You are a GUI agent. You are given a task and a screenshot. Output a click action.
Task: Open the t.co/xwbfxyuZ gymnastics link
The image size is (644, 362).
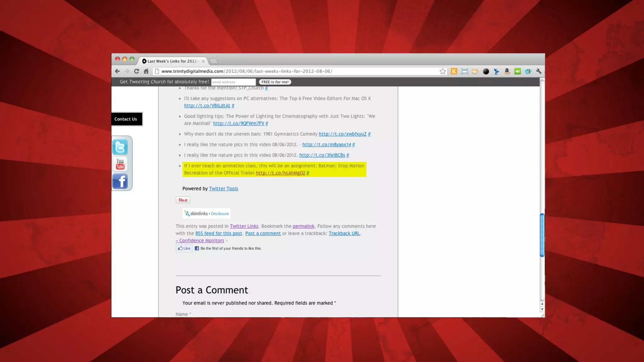coord(343,134)
